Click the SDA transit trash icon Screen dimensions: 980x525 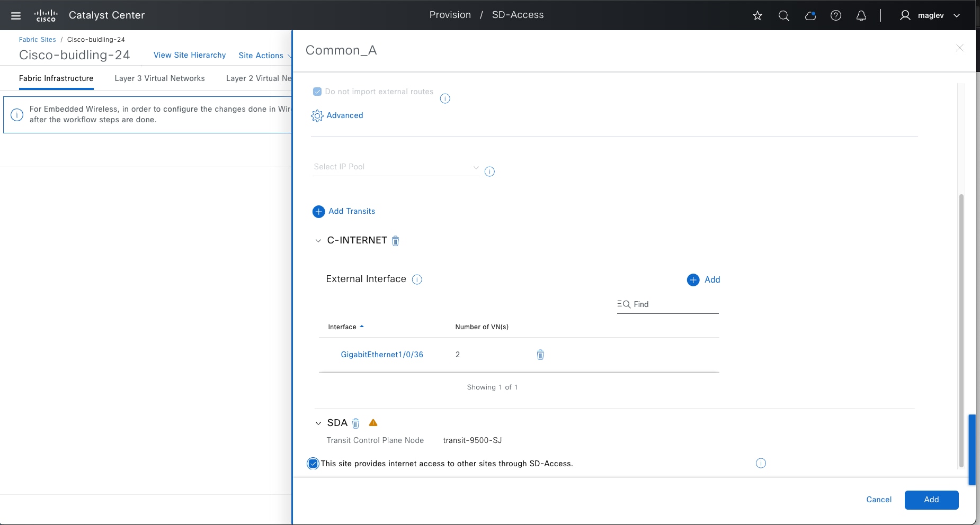pos(356,423)
